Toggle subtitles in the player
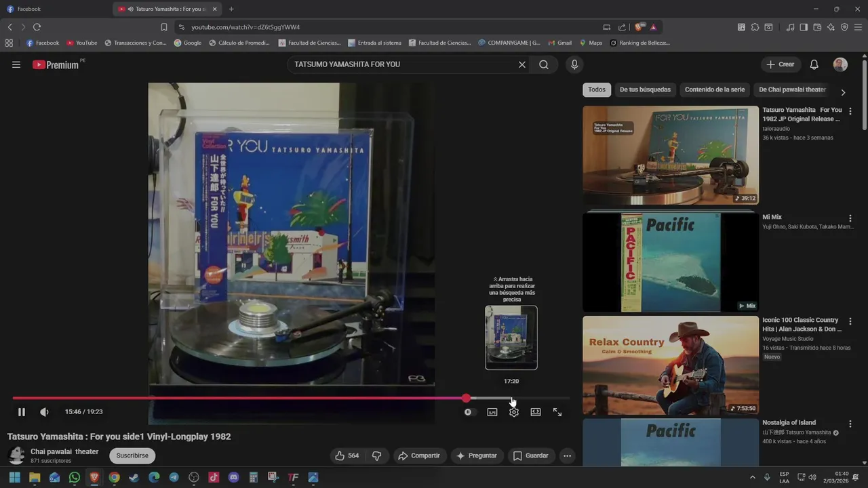This screenshot has width=868, height=488. 492,412
